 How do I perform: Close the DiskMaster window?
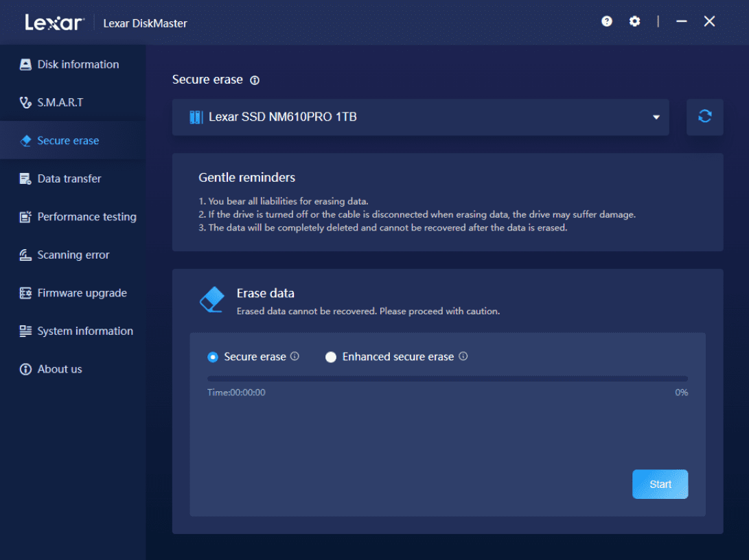[x=709, y=21]
